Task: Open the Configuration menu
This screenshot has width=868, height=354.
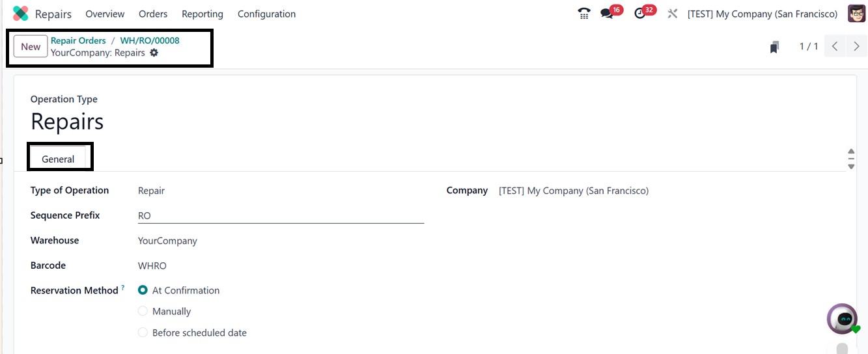Action: [x=266, y=14]
